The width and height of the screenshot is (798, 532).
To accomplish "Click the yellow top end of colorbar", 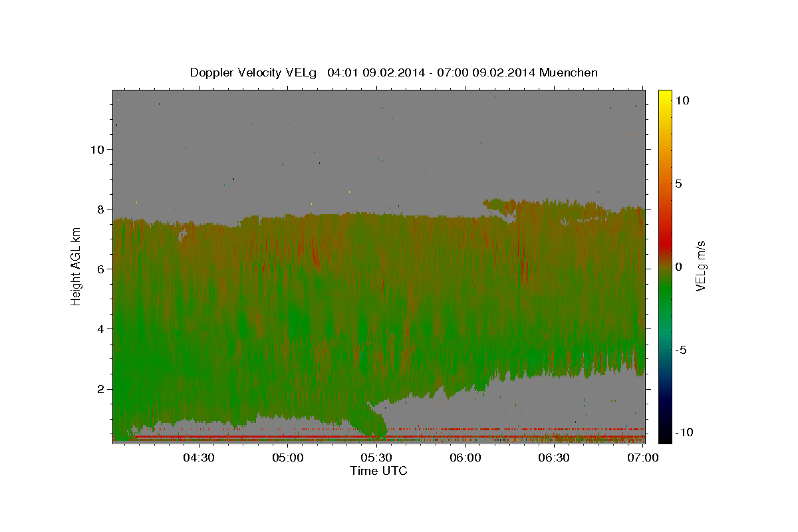I will tap(665, 94).
